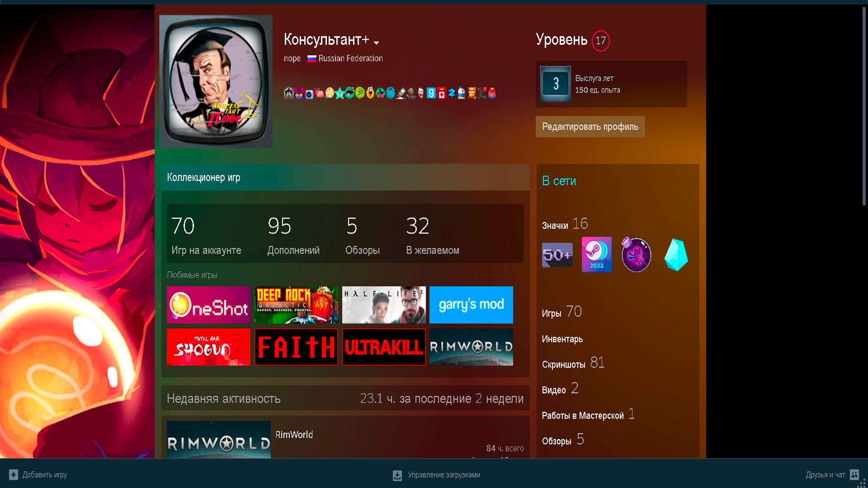Click the salt shaker emoticon

click(401, 93)
